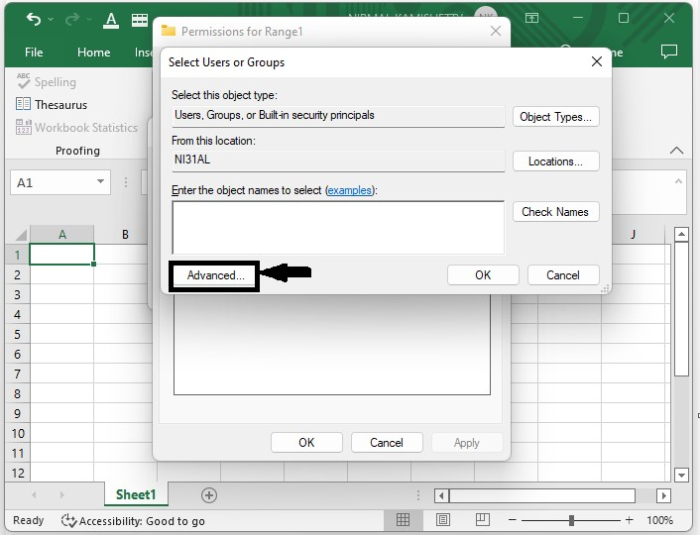
Task: Click the Advanced... button
Action: 215,275
